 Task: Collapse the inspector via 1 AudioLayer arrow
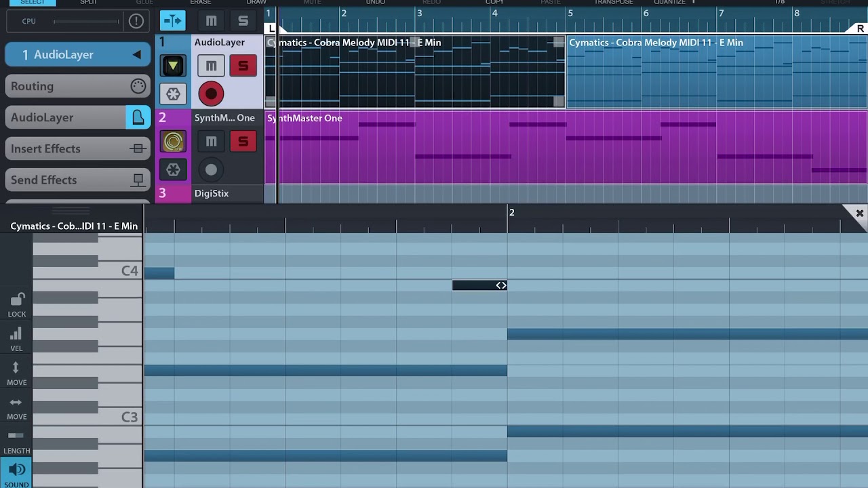(136, 54)
